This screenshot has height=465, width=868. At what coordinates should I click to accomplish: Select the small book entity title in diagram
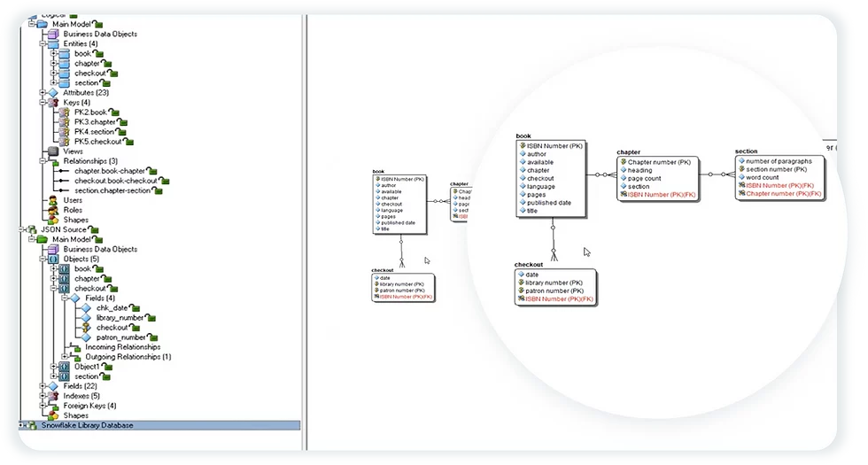tap(379, 172)
